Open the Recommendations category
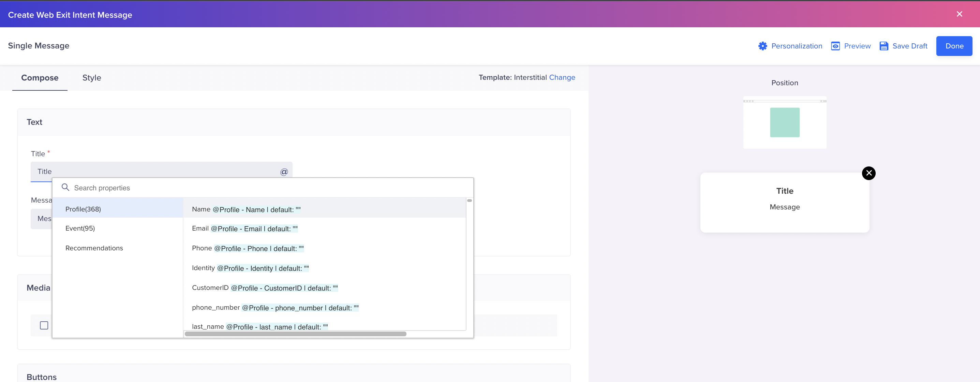980x382 pixels. (94, 248)
